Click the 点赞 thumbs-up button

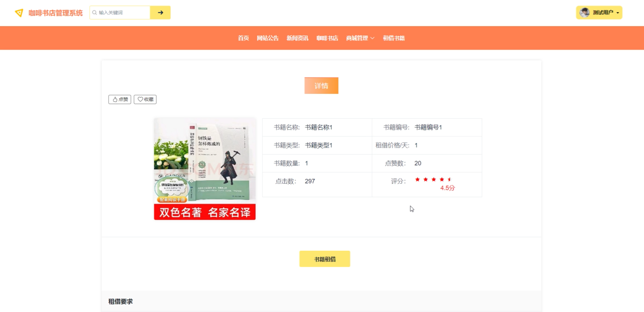point(120,99)
